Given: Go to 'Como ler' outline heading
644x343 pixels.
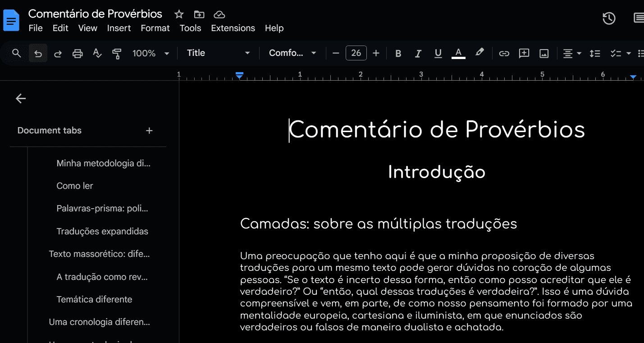Looking at the screenshot, I should [x=75, y=186].
